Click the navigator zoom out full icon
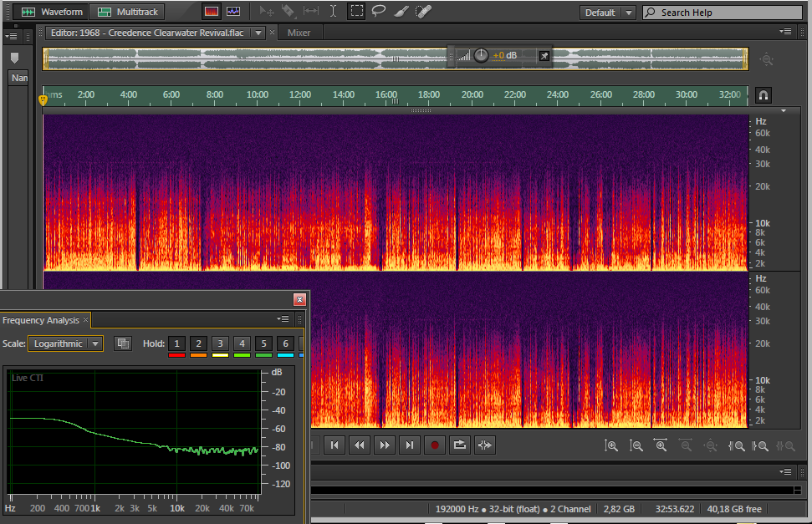This screenshot has height=524, width=812. pyautogui.click(x=767, y=59)
